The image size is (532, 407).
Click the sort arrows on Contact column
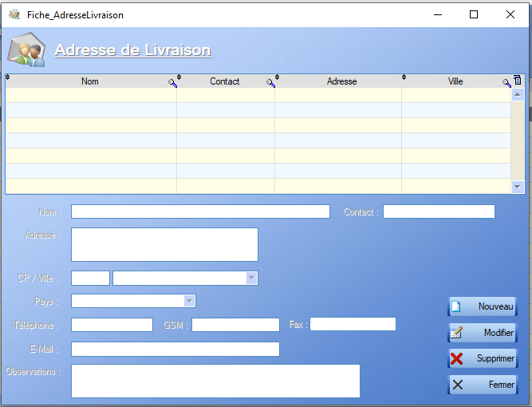[x=179, y=77]
